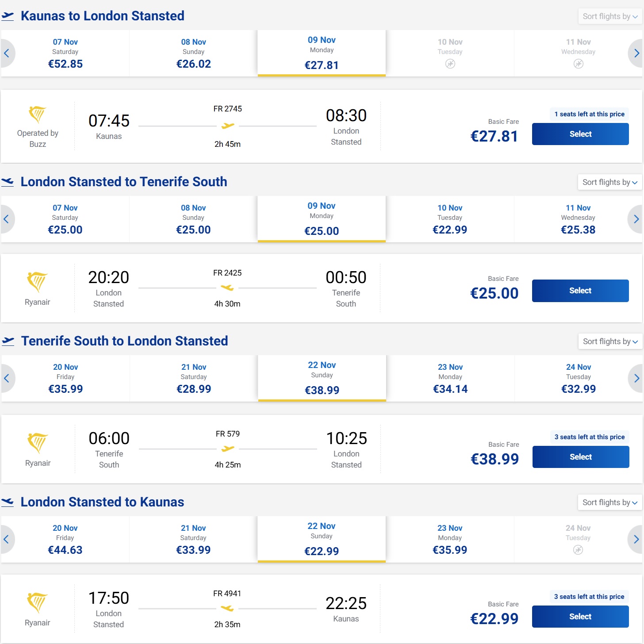Select the €25.00 flight to Tenerife South

coord(580,291)
